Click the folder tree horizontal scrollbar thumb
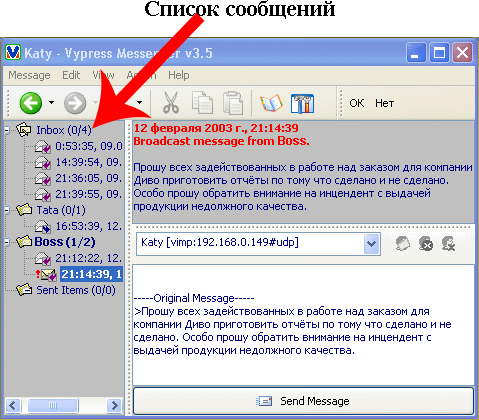This screenshot has height=420, width=479. 53,406
